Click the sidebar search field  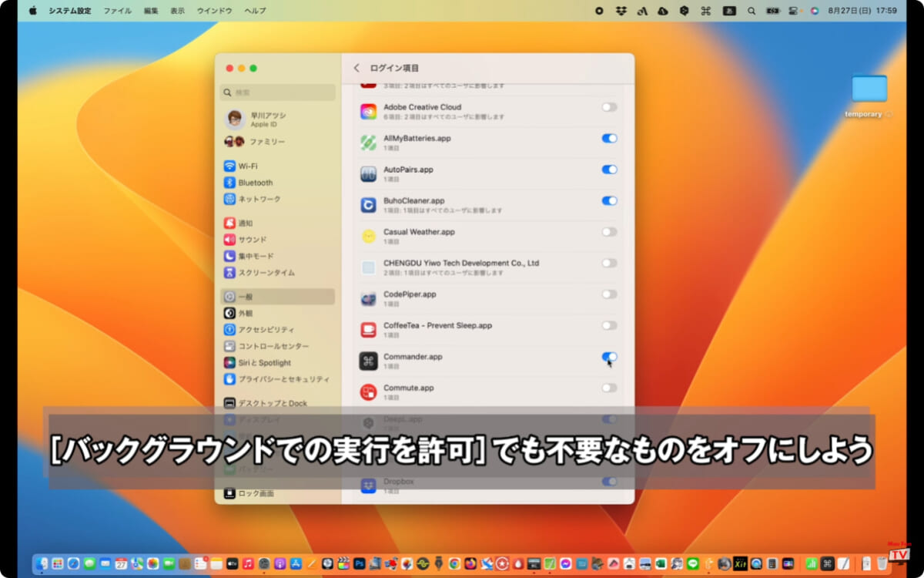click(x=278, y=92)
